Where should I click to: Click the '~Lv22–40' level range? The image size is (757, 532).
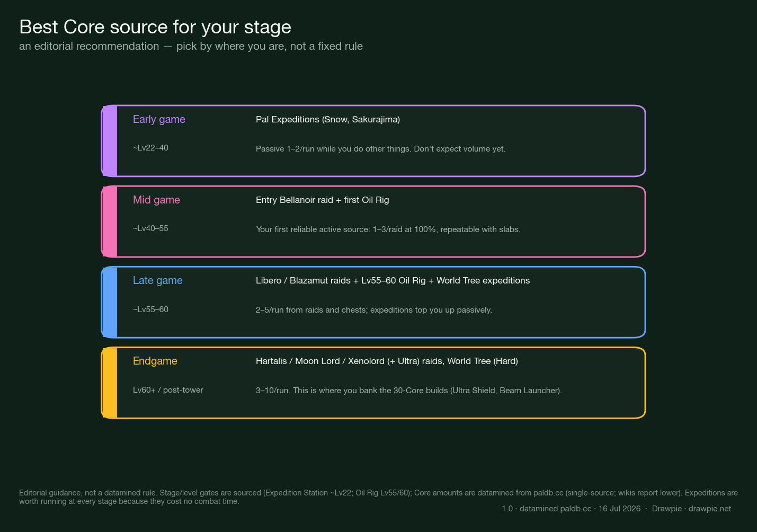tap(150, 148)
